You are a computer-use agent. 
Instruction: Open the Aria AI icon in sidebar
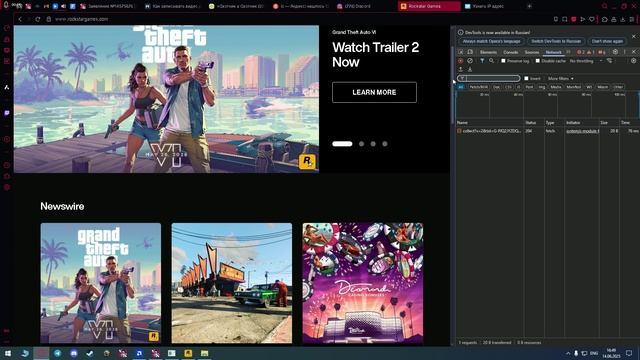[x=7, y=87]
